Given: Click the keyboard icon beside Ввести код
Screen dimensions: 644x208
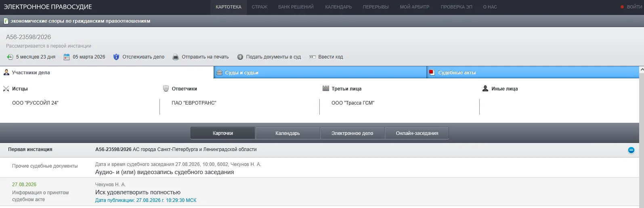Looking at the screenshot, I should point(312,57).
